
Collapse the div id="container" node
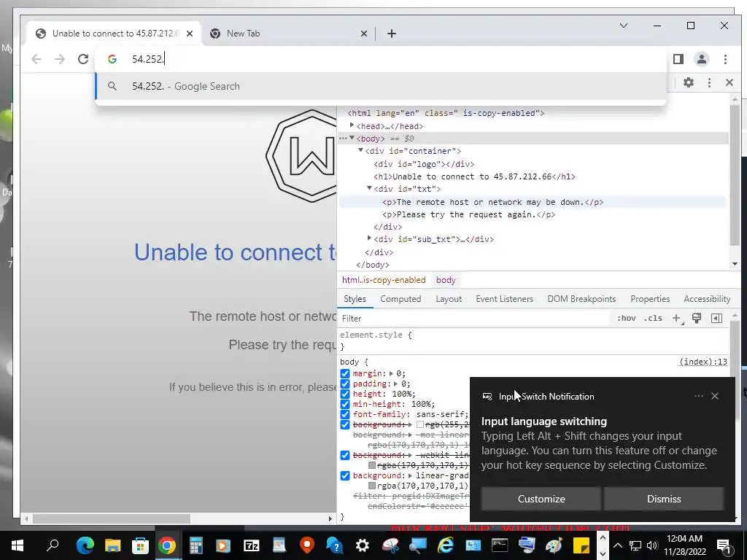[360, 150]
